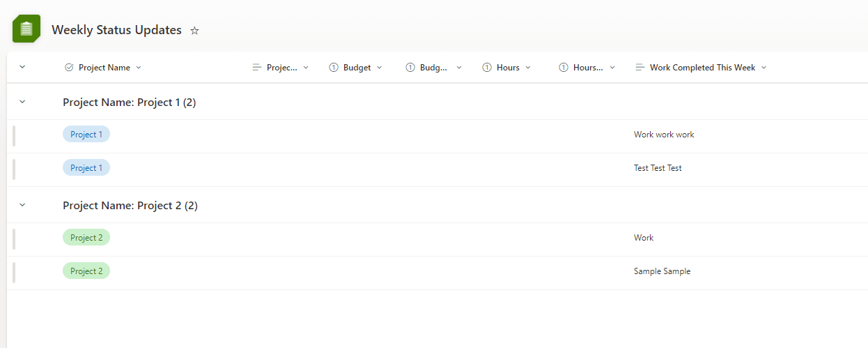Click the "Project Name: Project 2 (2)" group header
This screenshot has width=868, height=348.
point(130,206)
